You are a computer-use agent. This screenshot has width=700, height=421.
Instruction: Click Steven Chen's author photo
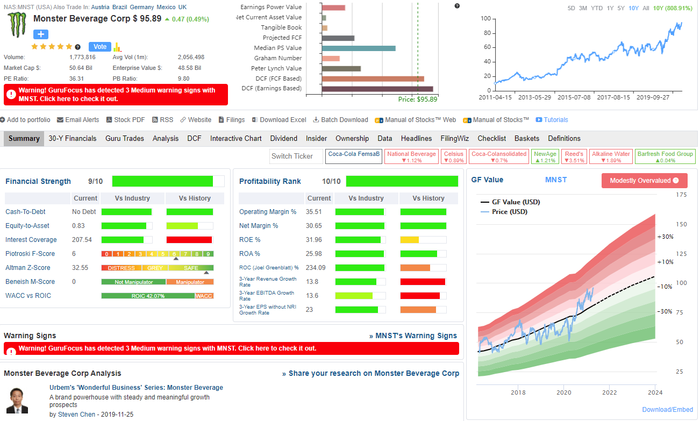[x=17, y=400]
